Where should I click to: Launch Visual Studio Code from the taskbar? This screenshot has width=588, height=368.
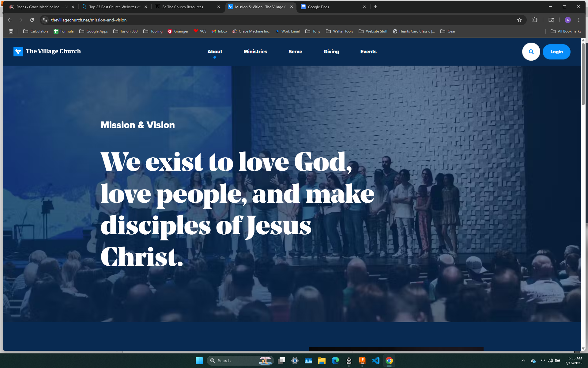(x=375, y=361)
